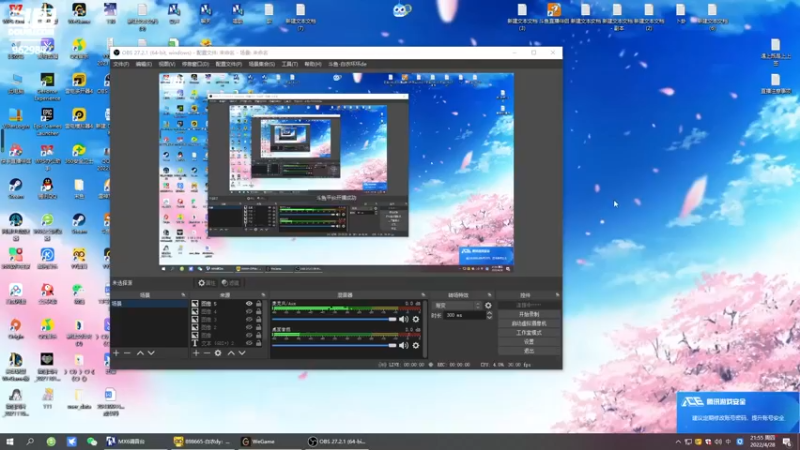Adjust the 麦克风/Aux volume slider
Viewport: 800px width, 450px height.
click(x=334, y=319)
